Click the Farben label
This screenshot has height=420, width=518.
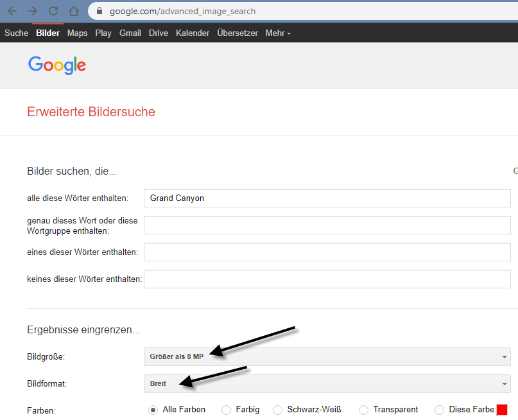41,411
